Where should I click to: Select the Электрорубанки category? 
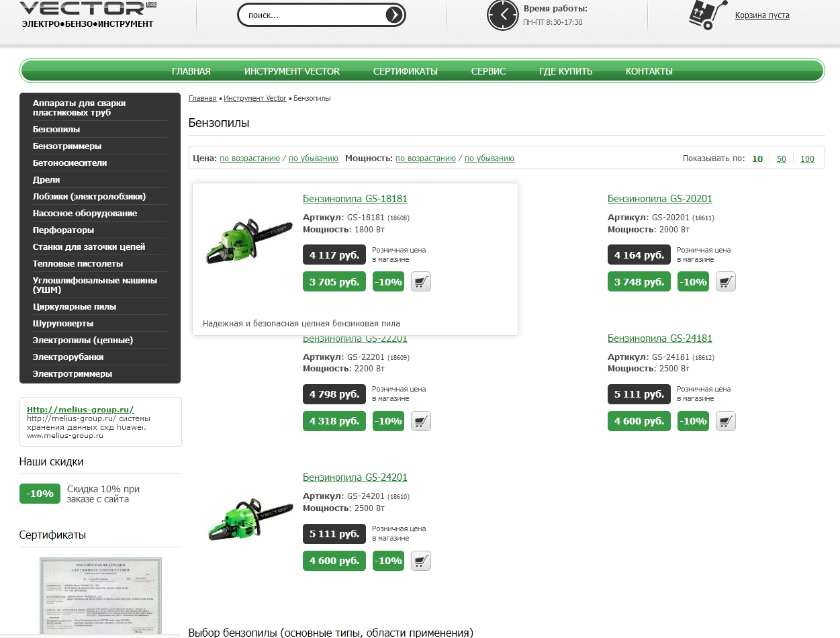click(x=68, y=357)
